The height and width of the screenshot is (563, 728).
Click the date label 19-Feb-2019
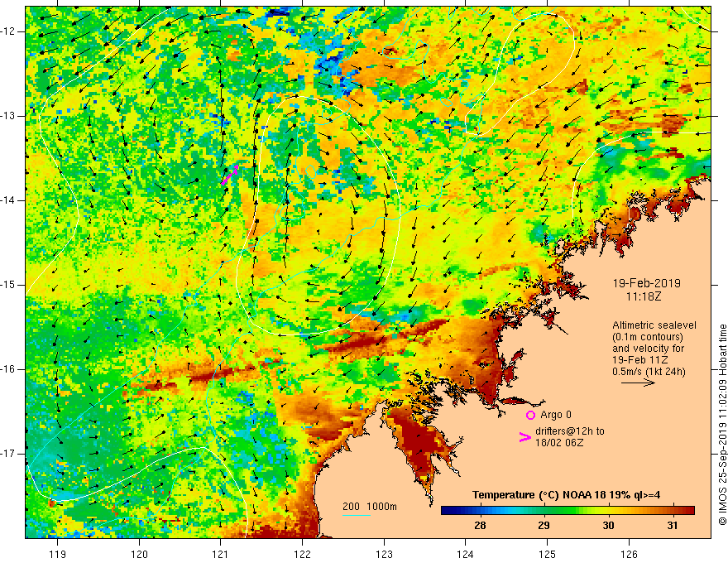[646, 283]
